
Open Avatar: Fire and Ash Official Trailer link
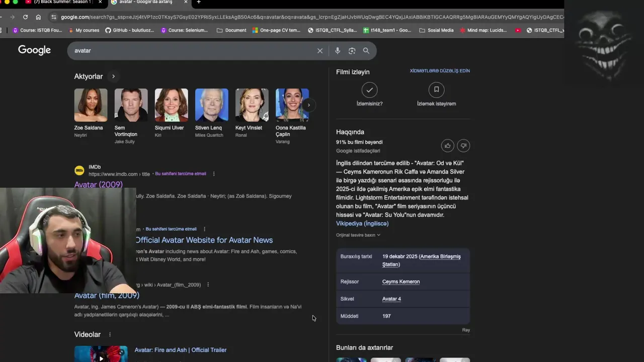tap(181, 350)
